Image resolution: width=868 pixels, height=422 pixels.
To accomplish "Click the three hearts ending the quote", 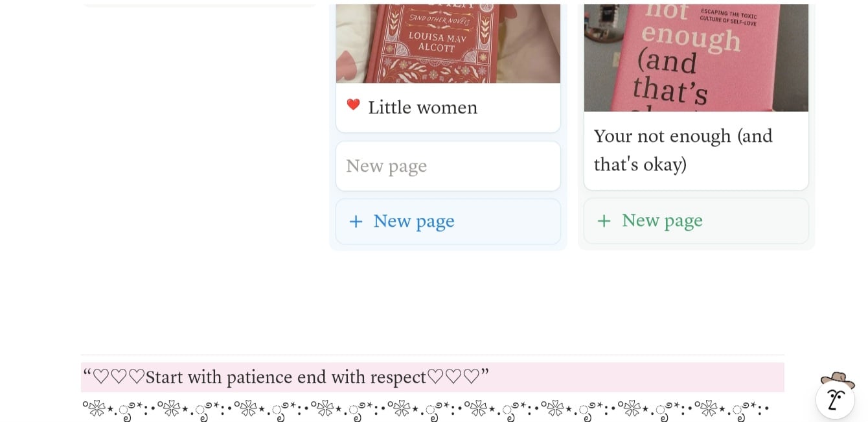I will (453, 377).
